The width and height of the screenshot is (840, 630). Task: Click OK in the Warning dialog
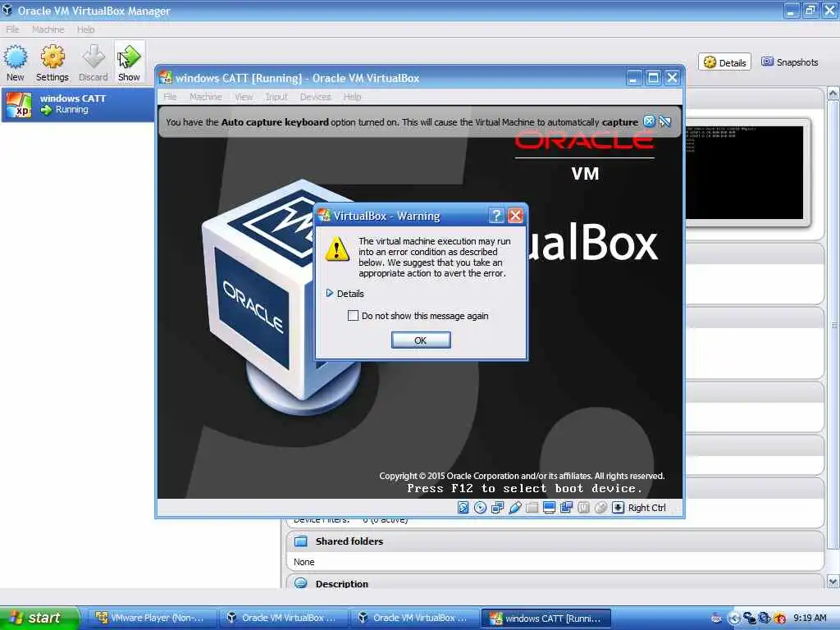[x=421, y=340]
